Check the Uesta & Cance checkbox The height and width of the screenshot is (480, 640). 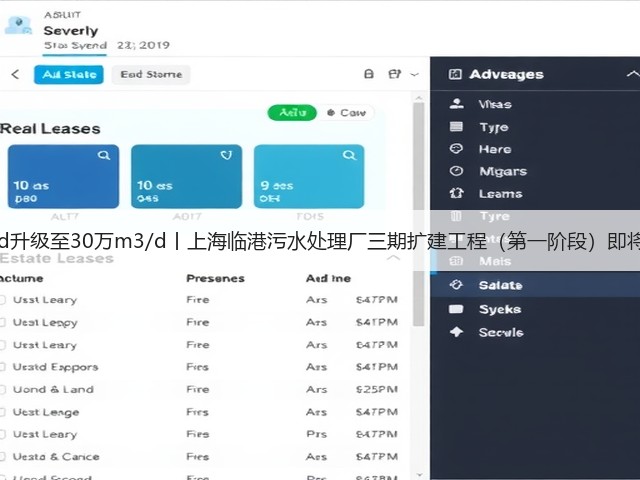pos(2,457)
